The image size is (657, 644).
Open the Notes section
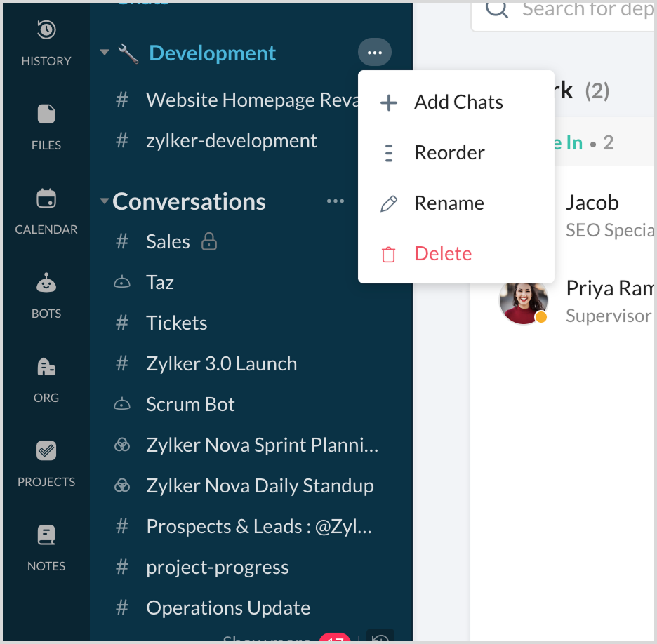(x=46, y=536)
